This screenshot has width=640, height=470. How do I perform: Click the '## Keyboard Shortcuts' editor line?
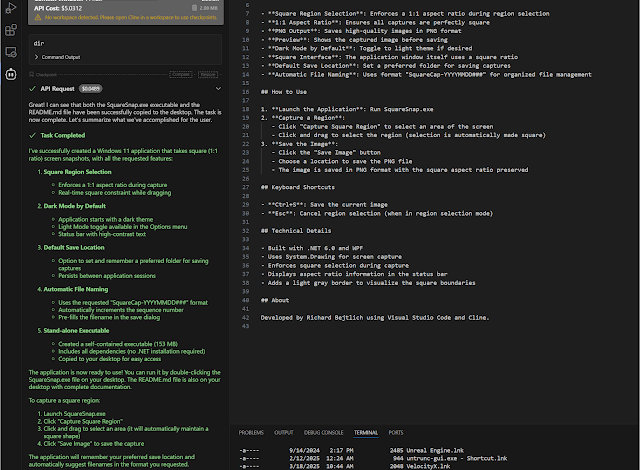(298, 187)
